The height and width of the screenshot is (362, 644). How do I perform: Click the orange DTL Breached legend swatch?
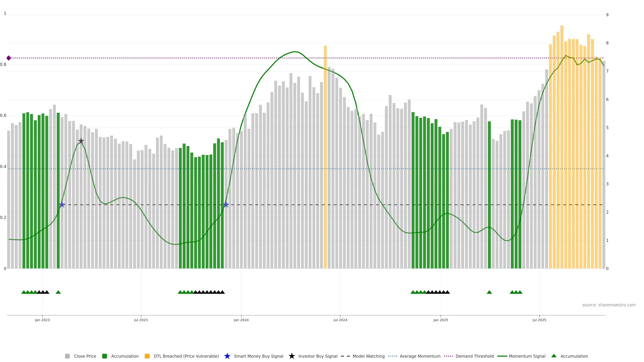[147, 356]
